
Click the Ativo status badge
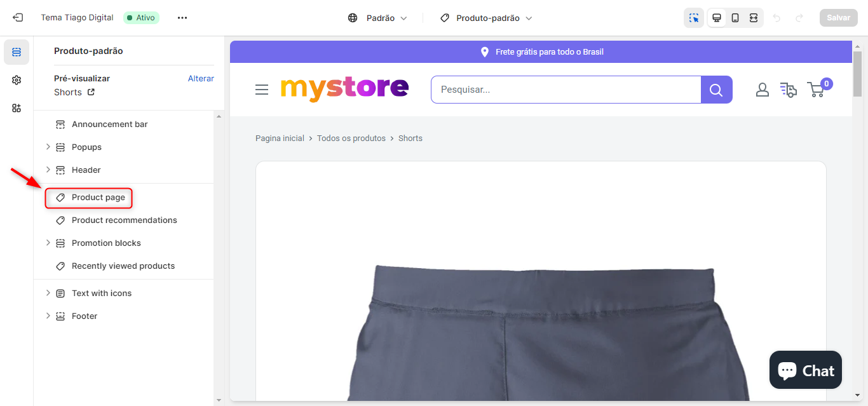(x=141, y=18)
